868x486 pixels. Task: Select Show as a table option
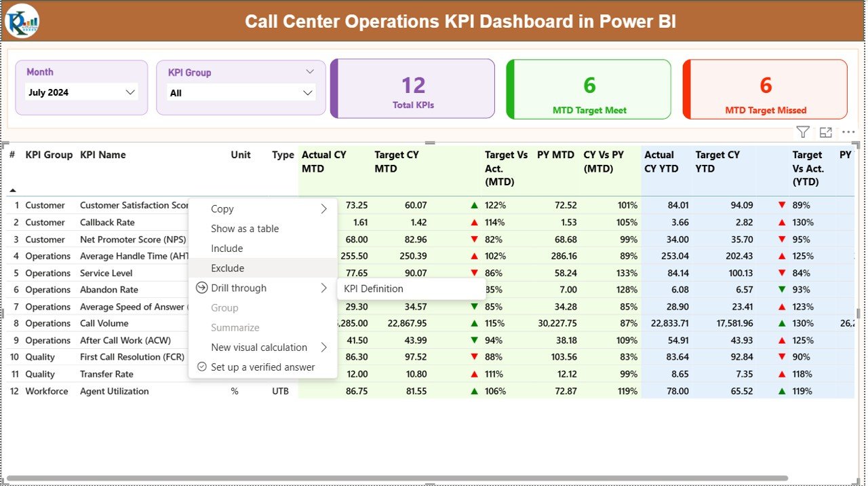click(244, 229)
